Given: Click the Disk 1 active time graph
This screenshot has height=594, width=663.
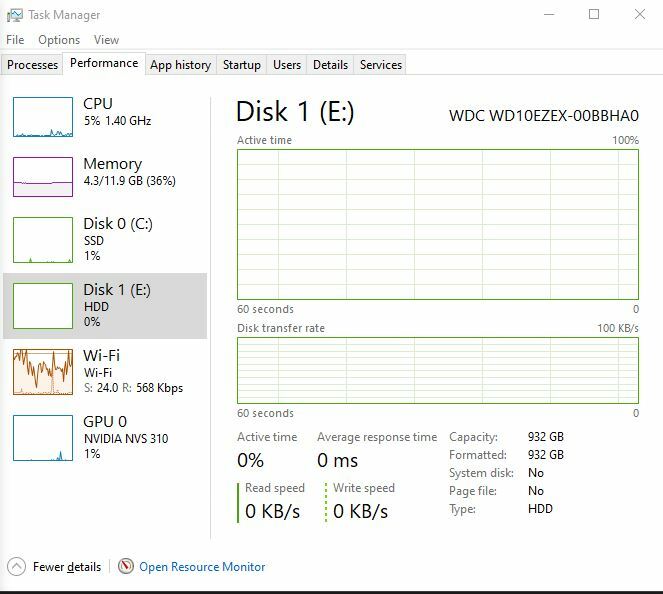Looking at the screenshot, I should (437, 224).
